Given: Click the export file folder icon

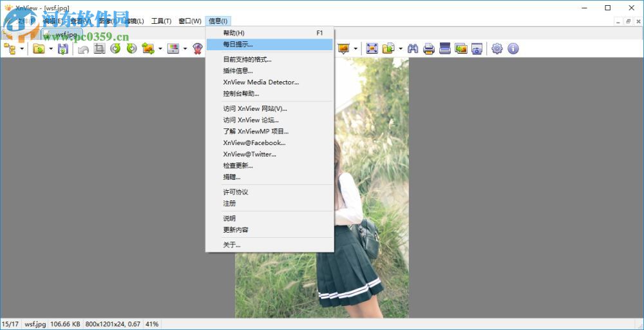Looking at the screenshot, I should (x=388, y=49).
